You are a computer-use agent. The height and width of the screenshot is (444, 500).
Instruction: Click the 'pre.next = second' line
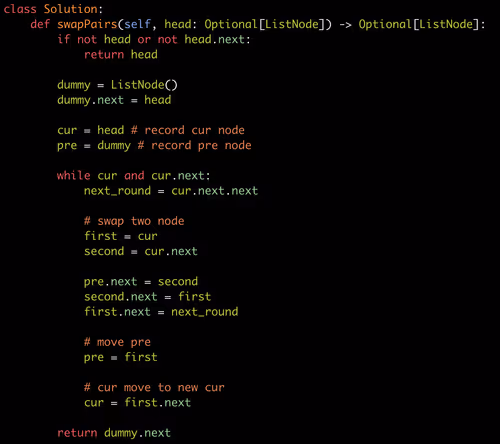141,282
